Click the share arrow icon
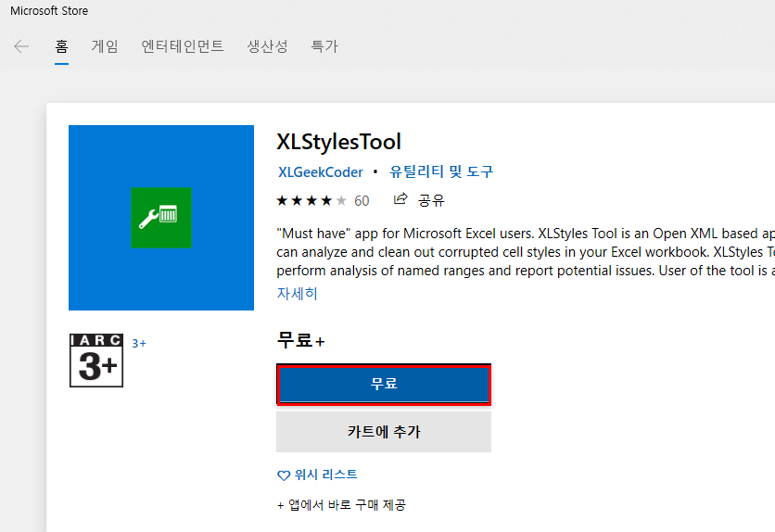The image size is (775, 532). pyautogui.click(x=400, y=199)
